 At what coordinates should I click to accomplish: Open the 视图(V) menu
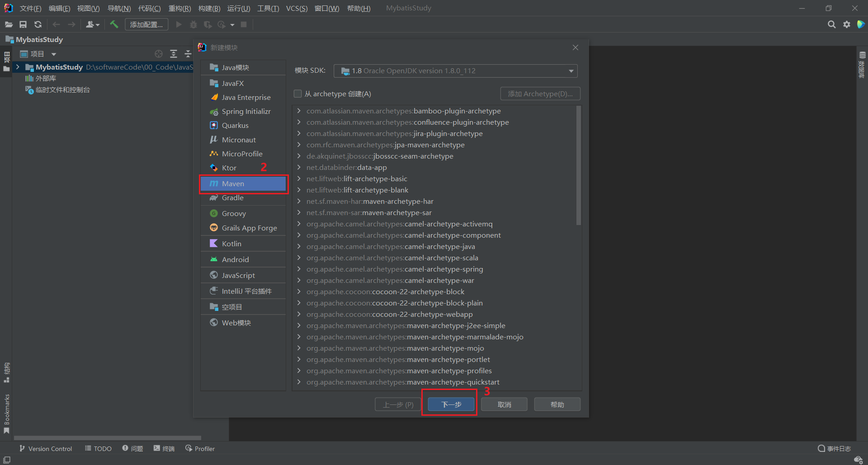point(88,8)
